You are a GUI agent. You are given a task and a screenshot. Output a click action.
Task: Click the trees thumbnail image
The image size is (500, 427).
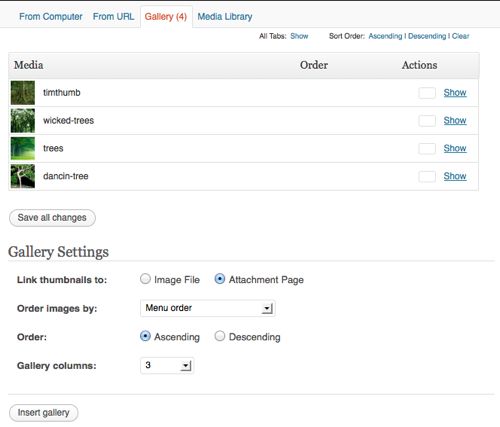point(23,148)
